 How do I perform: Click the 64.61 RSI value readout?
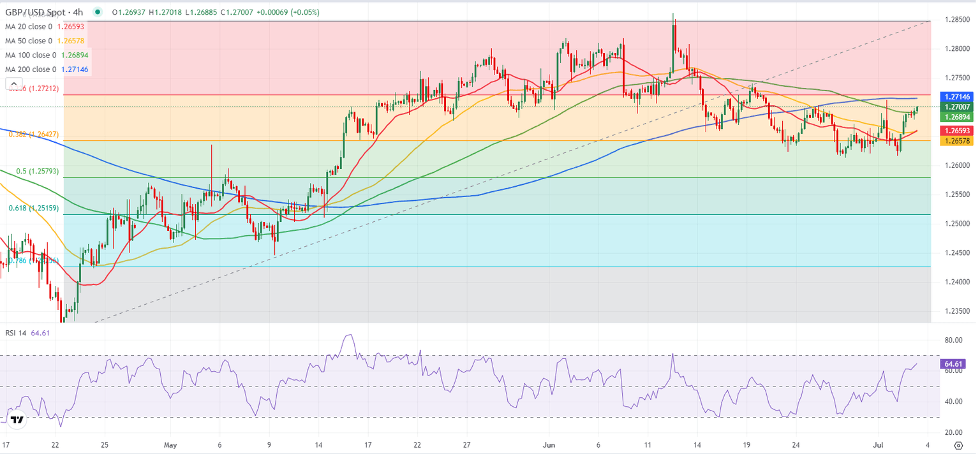(x=40, y=333)
